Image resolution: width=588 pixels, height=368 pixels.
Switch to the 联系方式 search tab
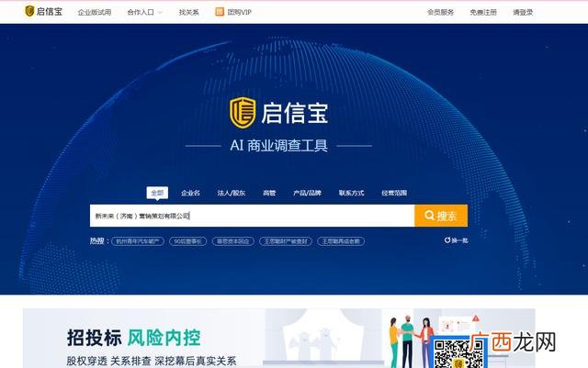pyautogui.click(x=351, y=193)
